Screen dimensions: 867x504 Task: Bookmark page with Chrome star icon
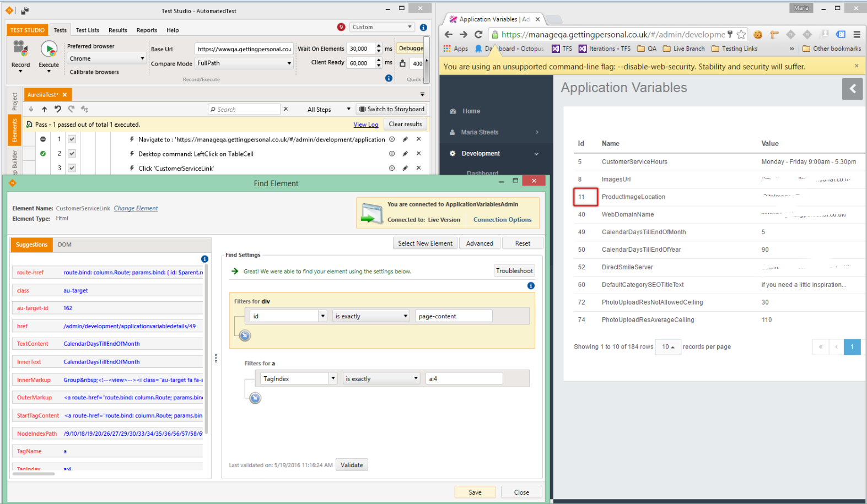pyautogui.click(x=741, y=35)
